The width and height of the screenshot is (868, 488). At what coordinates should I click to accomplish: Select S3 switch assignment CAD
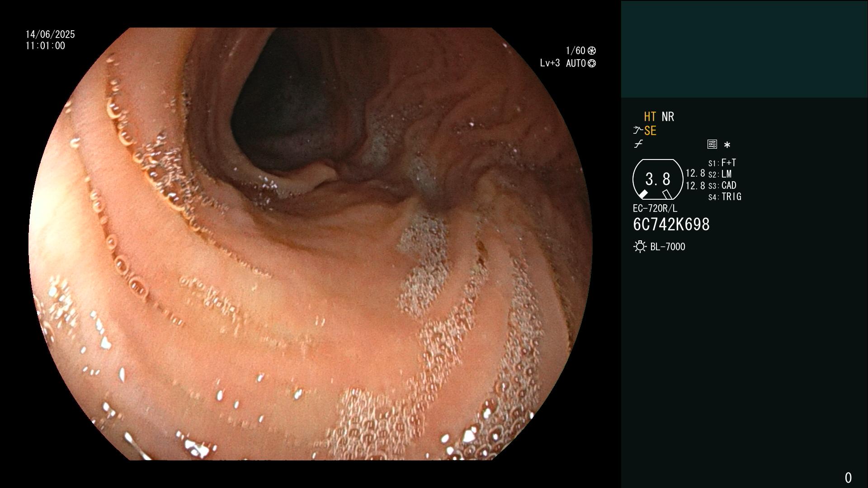(722, 185)
